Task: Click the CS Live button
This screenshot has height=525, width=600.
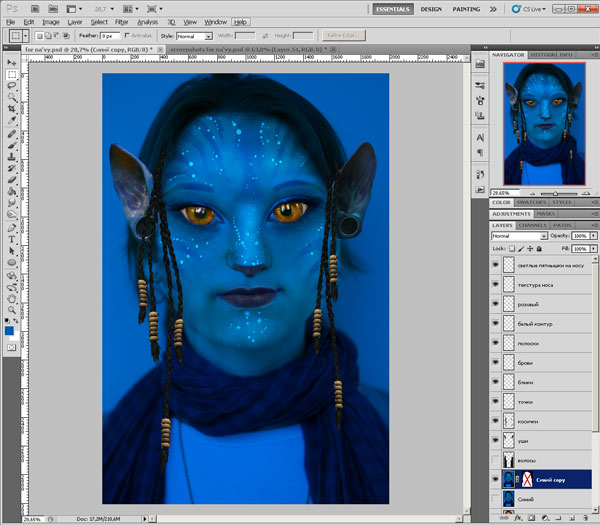Action: pos(525,8)
